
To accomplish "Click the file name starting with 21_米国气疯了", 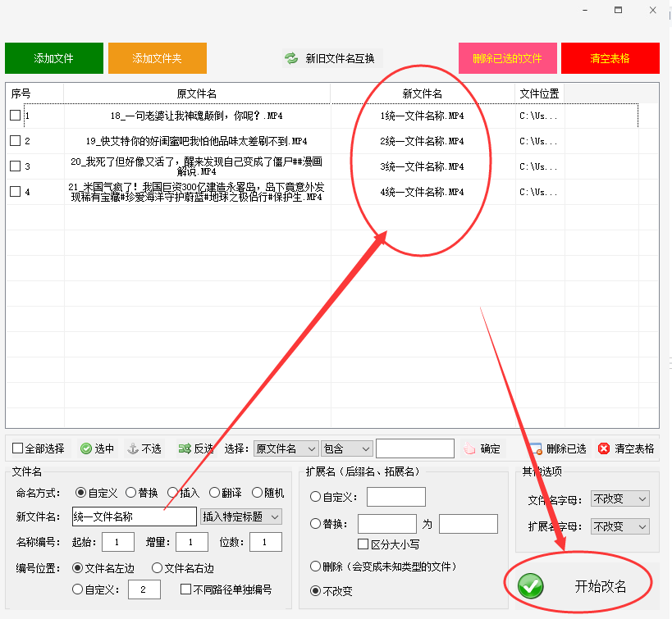I will 197,192.
